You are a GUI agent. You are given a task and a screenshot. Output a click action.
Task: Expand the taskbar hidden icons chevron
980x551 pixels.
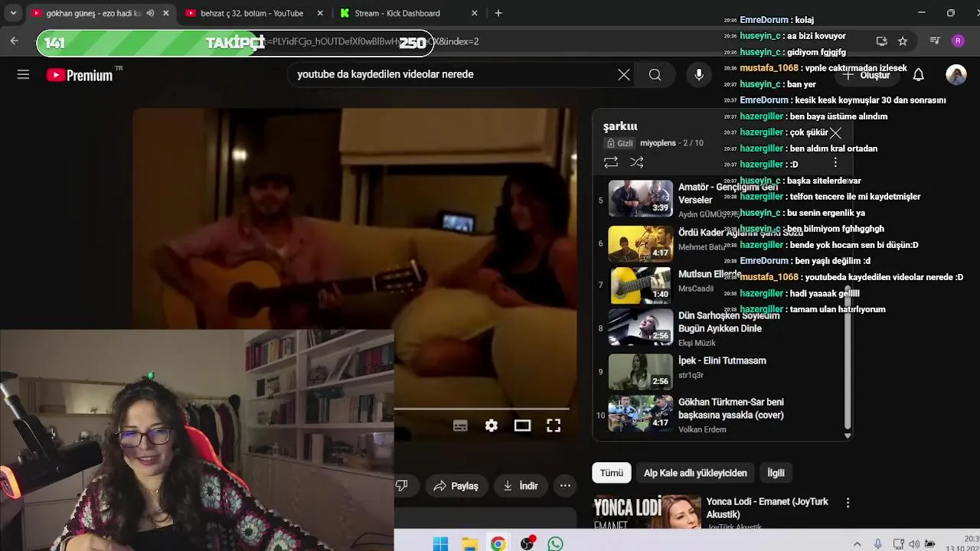857,544
